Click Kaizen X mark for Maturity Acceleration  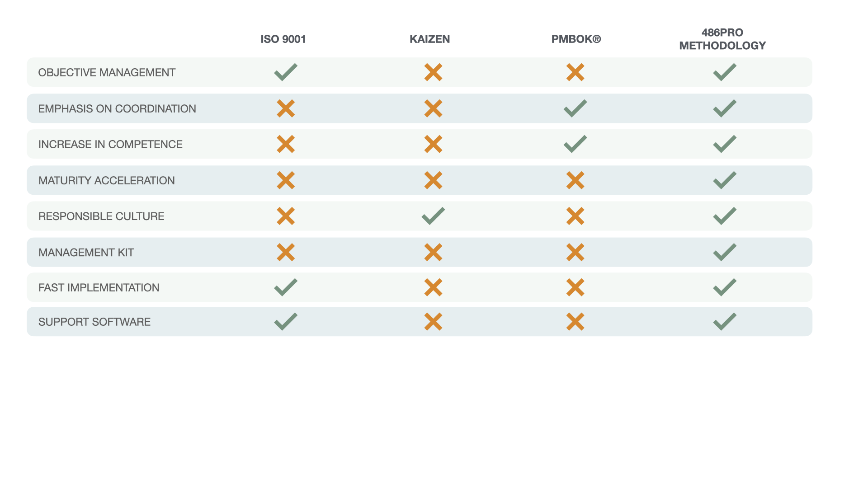[x=433, y=180]
